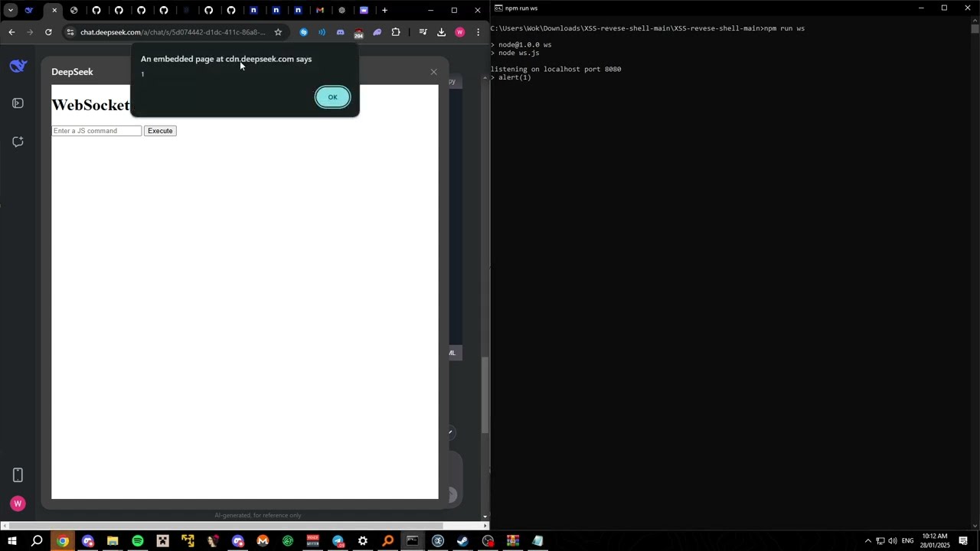The height and width of the screenshot is (551, 980).
Task: Focus the 'Enter a JS command' field
Action: click(x=96, y=131)
